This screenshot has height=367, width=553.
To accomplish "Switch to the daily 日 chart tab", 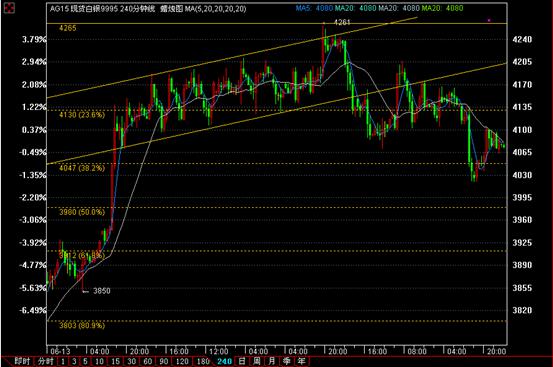I will (242, 361).
